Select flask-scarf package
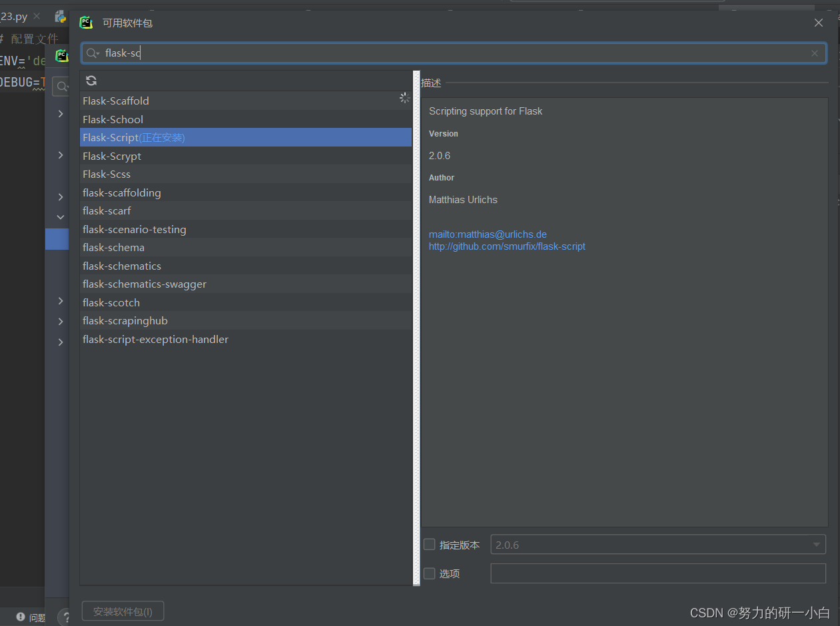This screenshot has width=840, height=626. pyautogui.click(x=246, y=210)
